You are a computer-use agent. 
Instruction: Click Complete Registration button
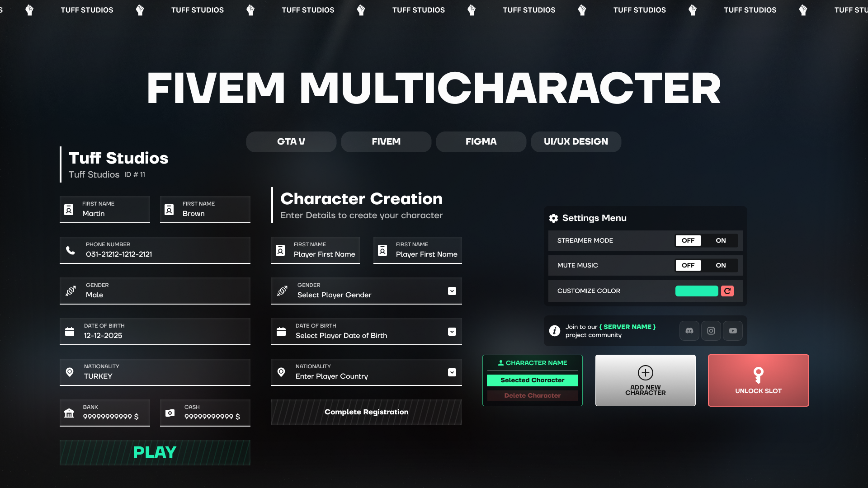[367, 412]
